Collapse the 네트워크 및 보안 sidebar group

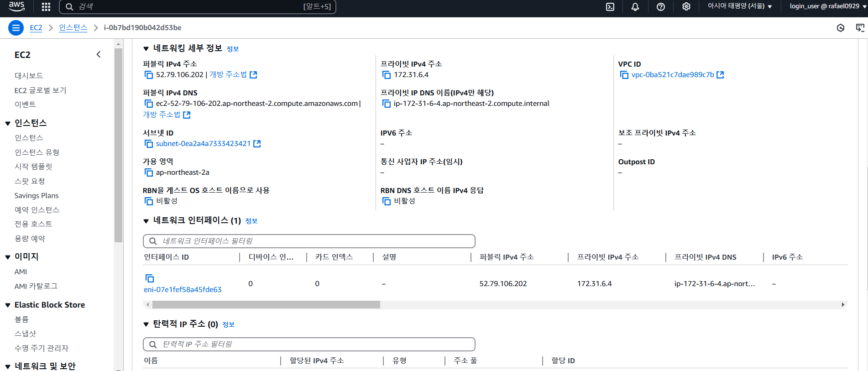pyautogui.click(x=8, y=366)
